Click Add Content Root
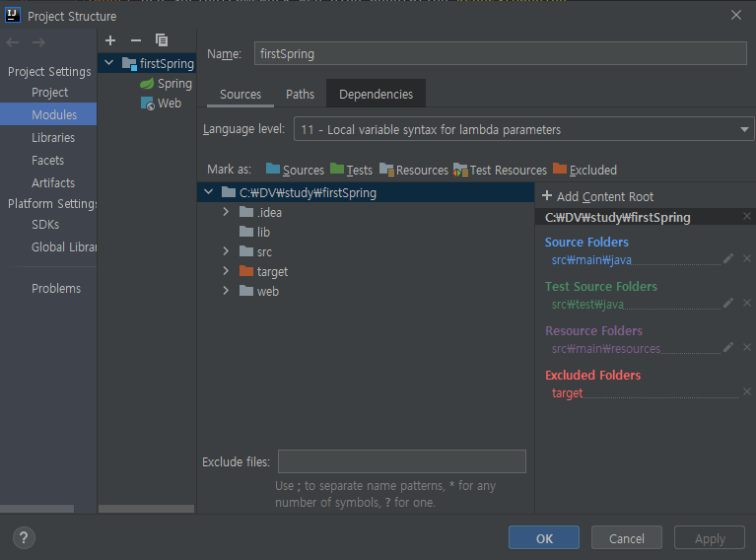 [x=597, y=196]
